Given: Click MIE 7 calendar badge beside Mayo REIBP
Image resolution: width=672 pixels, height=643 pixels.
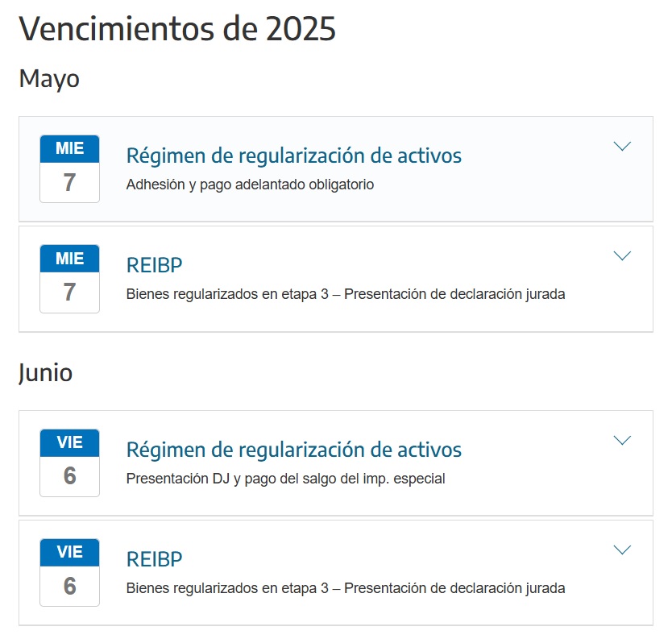Looking at the screenshot, I should click(69, 279).
